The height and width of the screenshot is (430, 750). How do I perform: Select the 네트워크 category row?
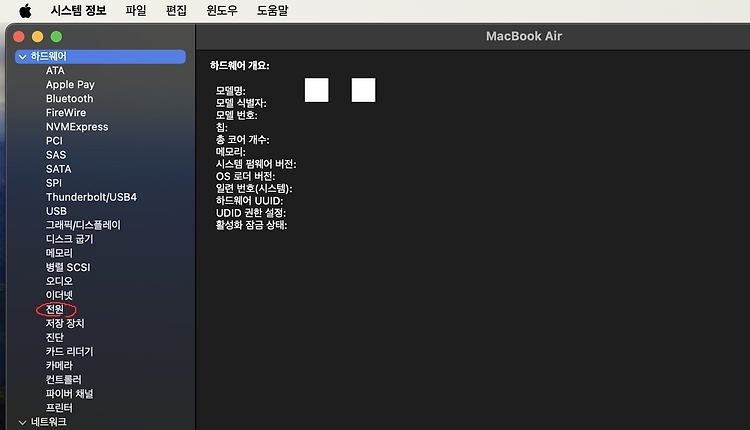coord(100,422)
